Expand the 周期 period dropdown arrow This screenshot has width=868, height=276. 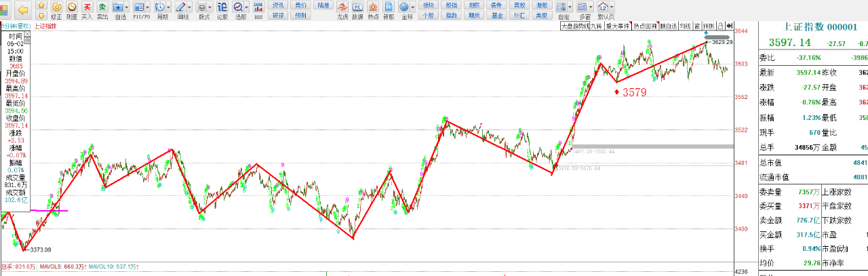(x=167, y=7)
